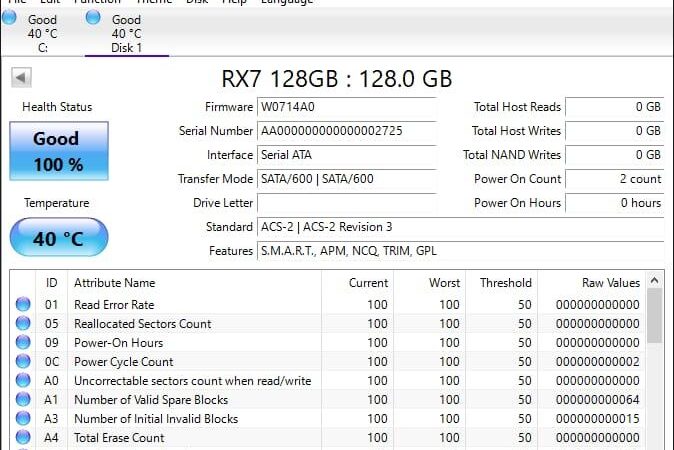Click the Total Erase Count status orb

pyautogui.click(x=23, y=438)
